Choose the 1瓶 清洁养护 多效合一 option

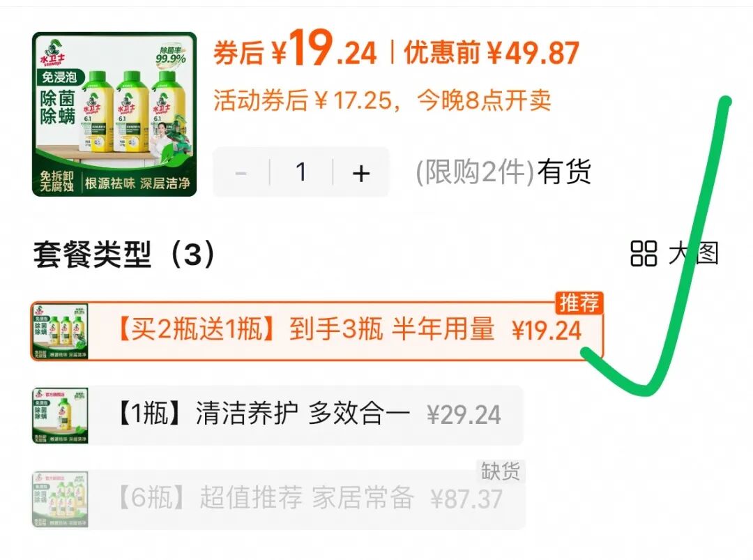277,416
